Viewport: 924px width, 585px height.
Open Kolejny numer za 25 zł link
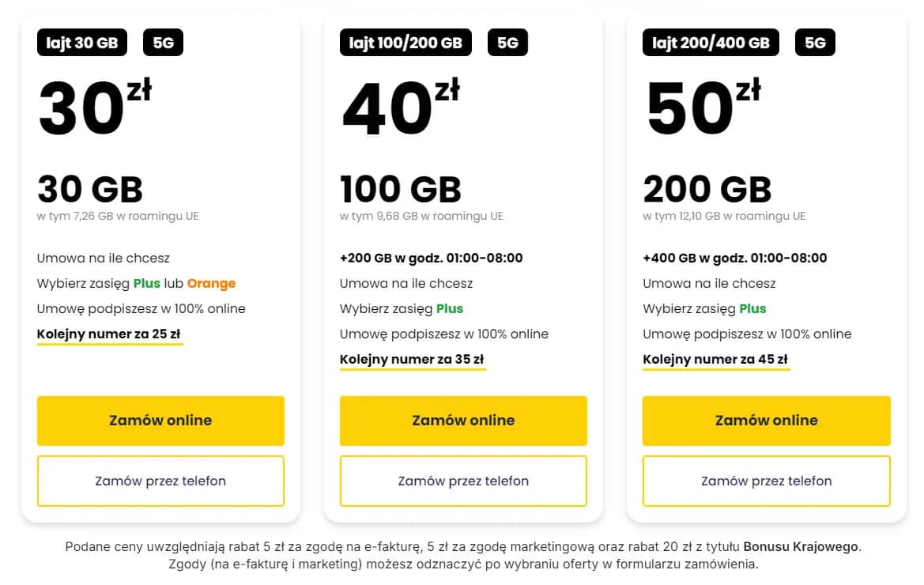pos(109,334)
